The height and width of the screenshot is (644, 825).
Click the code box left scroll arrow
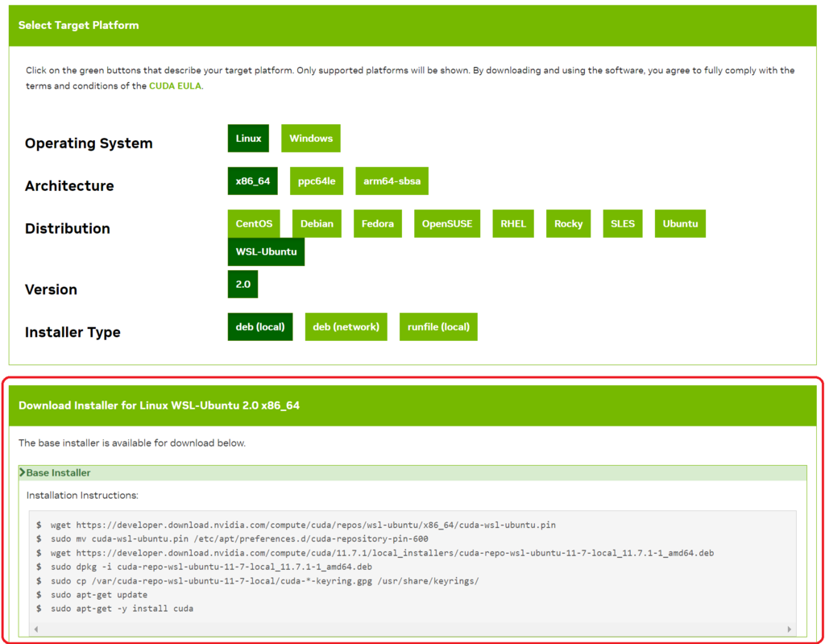pos(35,629)
